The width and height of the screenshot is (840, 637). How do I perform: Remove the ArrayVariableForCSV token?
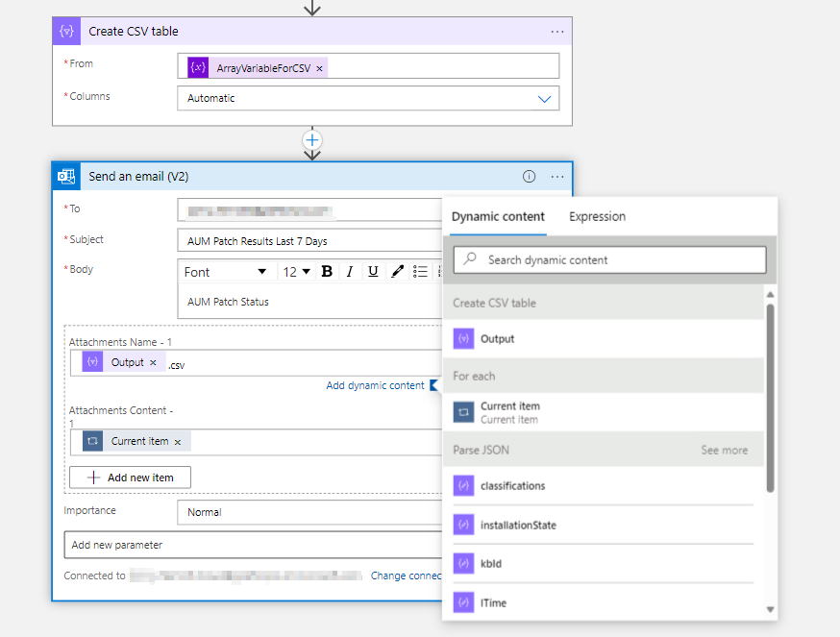click(x=319, y=68)
